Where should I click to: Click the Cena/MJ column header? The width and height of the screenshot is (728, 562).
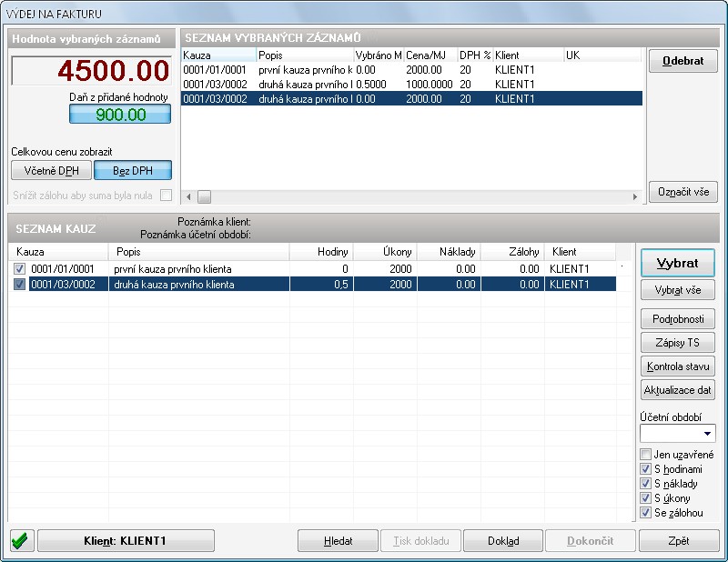[x=430, y=55]
